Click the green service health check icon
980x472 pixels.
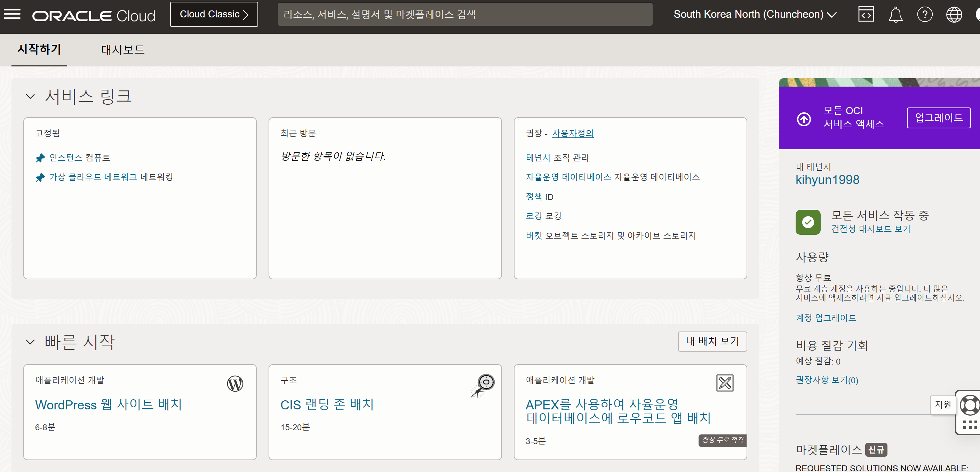tap(808, 222)
